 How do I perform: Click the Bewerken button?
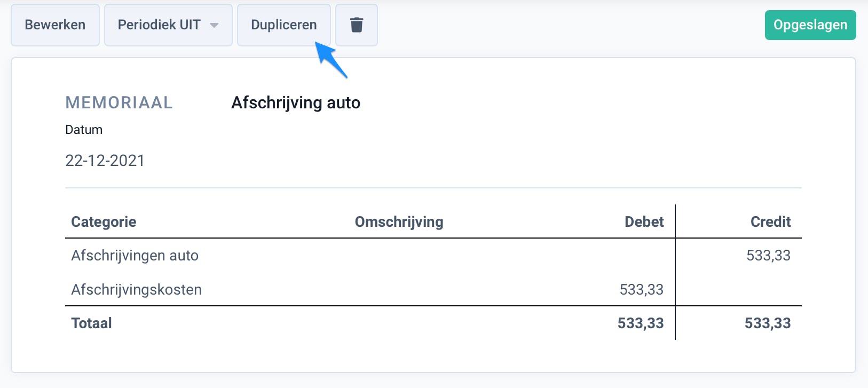point(55,25)
